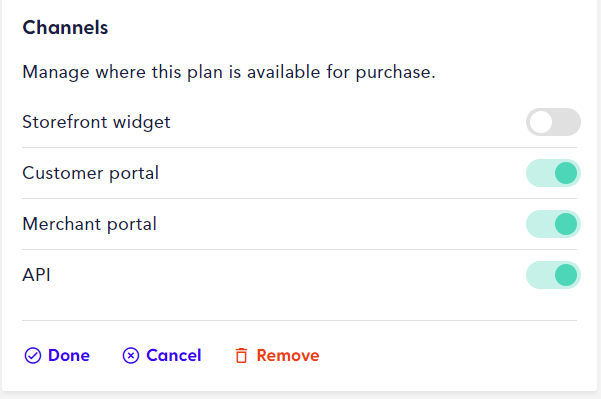
Task: Confirm changes with the Done text
Action: [69, 356]
